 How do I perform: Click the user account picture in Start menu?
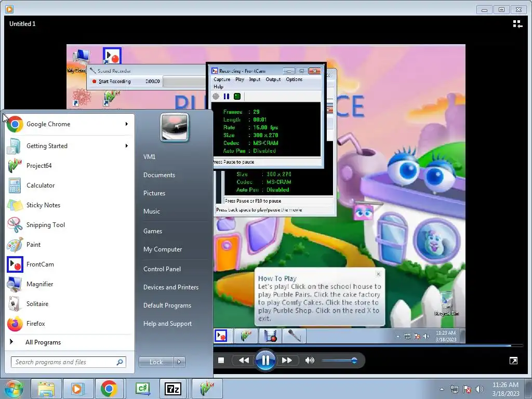point(175,127)
